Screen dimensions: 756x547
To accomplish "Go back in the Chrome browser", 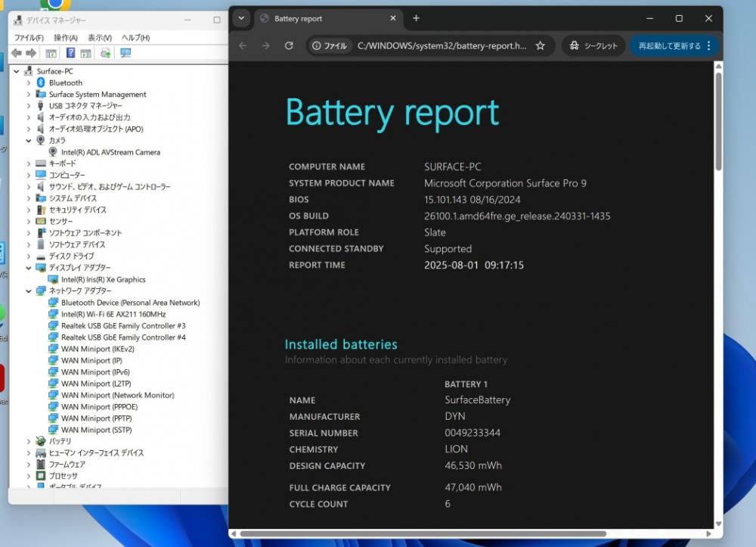I will pos(243,46).
